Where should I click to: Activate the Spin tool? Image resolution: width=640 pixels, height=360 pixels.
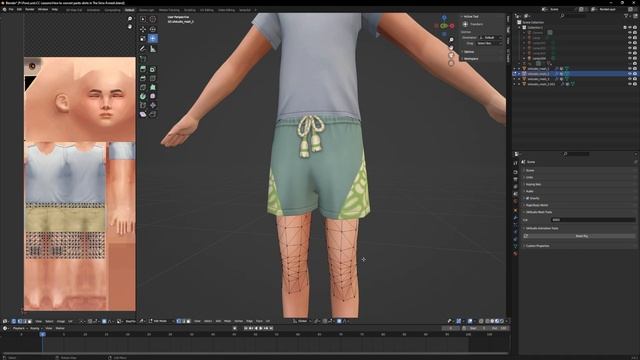click(x=143, y=96)
